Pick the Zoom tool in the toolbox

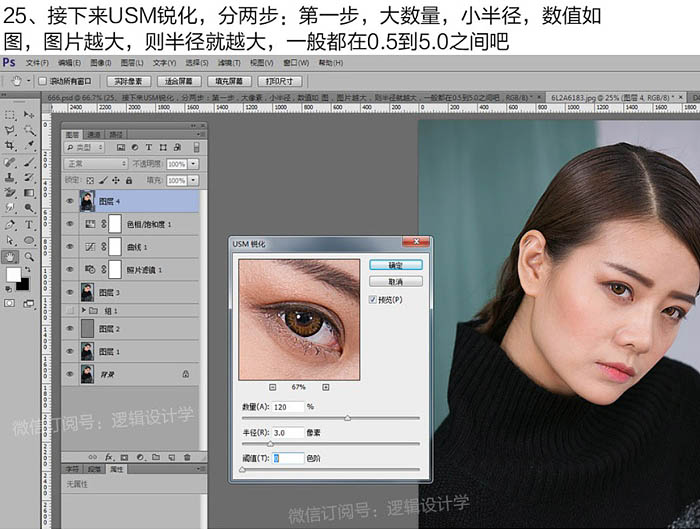(x=28, y=256)
